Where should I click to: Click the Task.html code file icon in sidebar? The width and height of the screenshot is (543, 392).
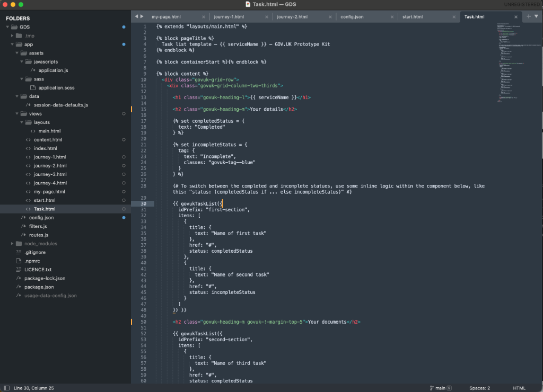pos(28,209)
